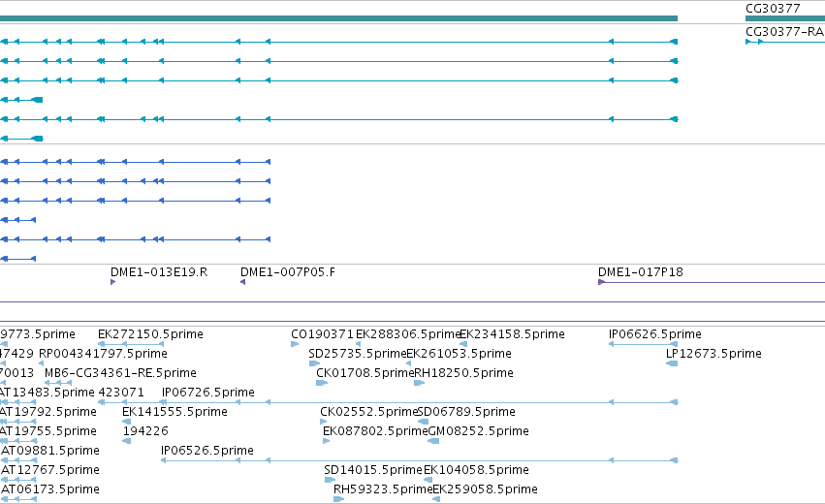This screenshot has width=825, height=504.
Task: Click the AT19755.5prime label
Action: click(48, 431)
